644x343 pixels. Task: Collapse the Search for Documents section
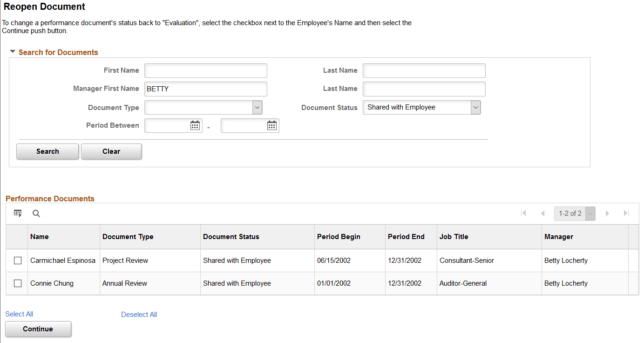pos(12,52)
